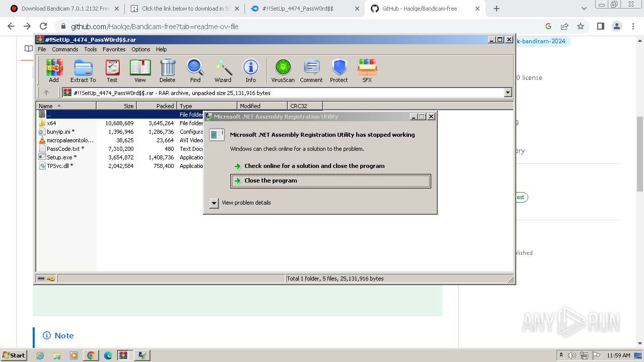Select the micropalaeontolo AVI file
Image resolution: width=644 pixels, height=362 pixels.
pos(120,140)
